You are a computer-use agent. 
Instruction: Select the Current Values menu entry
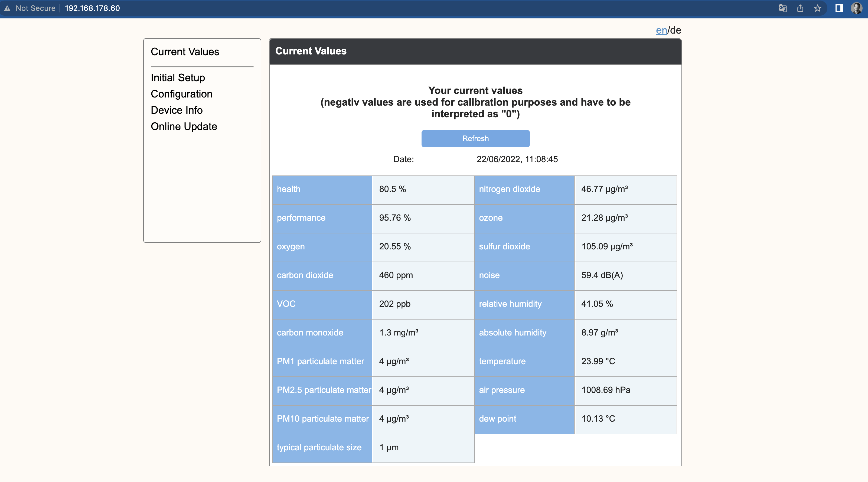(185, 52)
